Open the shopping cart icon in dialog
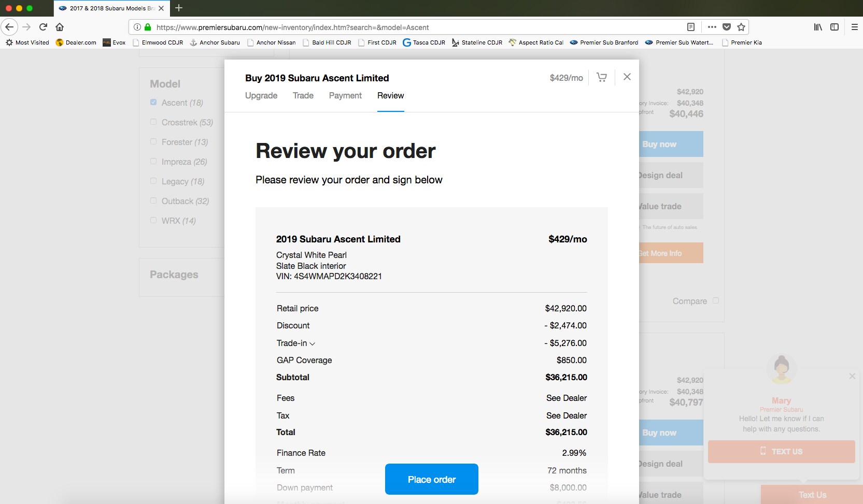 601,77
